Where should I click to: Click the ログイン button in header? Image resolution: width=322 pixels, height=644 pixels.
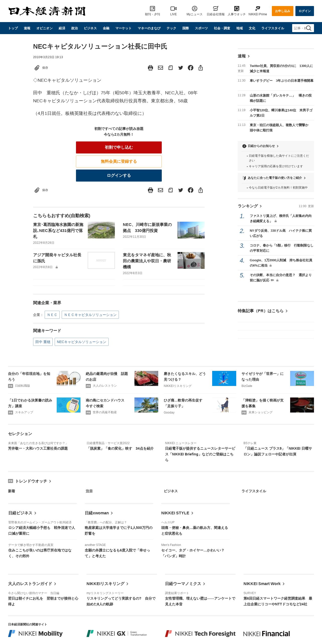304,11
